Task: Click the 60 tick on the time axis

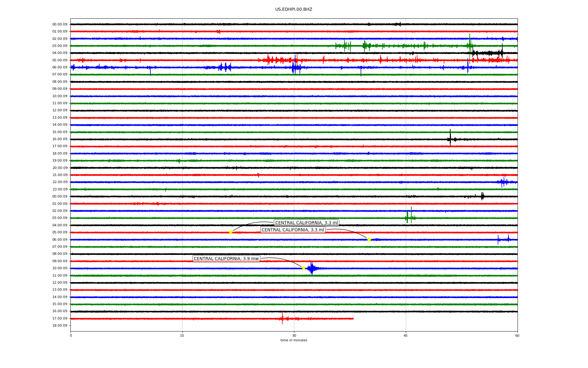Action: tap(517, 335)
